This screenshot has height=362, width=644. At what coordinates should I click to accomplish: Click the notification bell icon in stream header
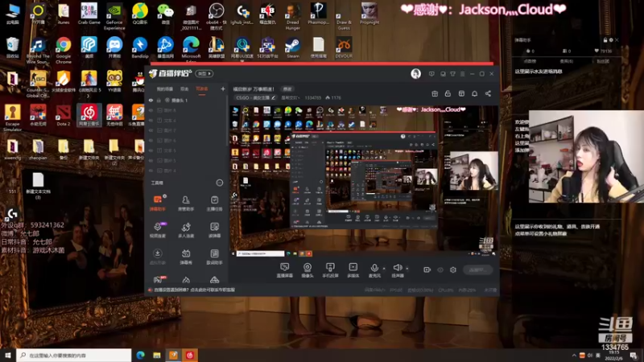pyautogui.click(x=474, y=93)
